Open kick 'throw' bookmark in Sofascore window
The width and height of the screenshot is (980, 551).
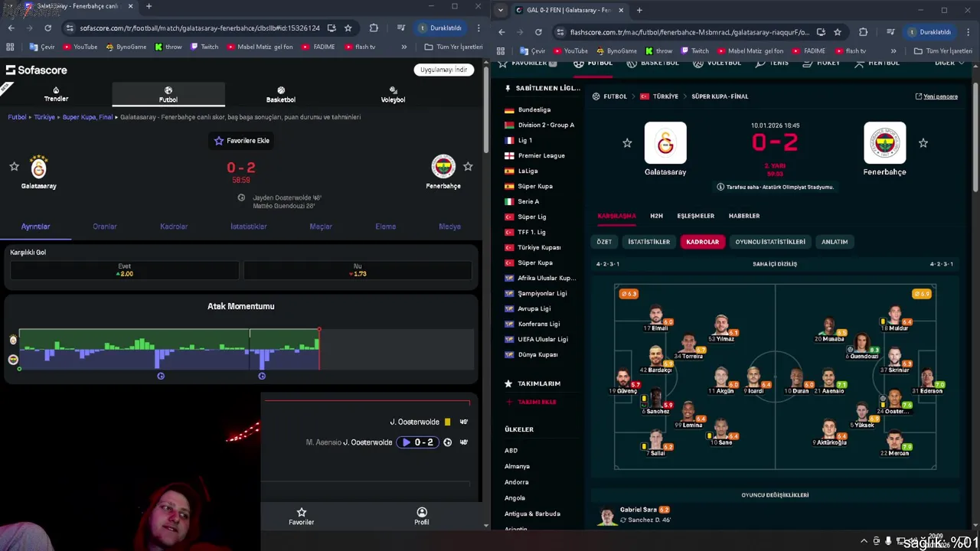tap(168, 47)
